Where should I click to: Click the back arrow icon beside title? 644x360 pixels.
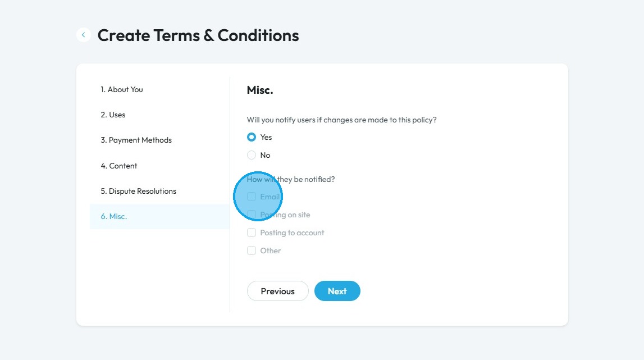click(83, 35)
